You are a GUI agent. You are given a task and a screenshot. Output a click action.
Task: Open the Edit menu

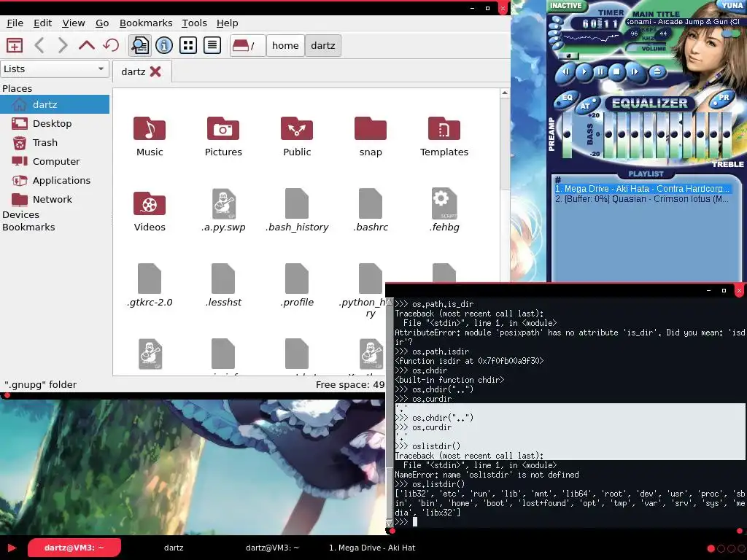(42, 23)
